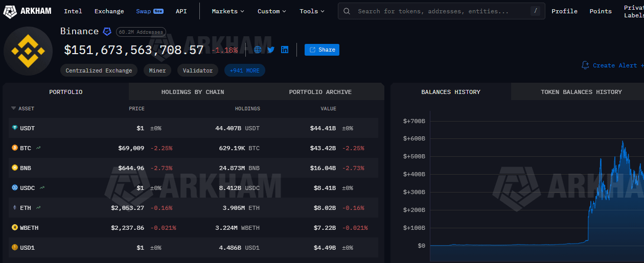The height and width of the screenshot is (263, 644).
Task: Click the $69,009 BTC price
Action: point(131,148)
